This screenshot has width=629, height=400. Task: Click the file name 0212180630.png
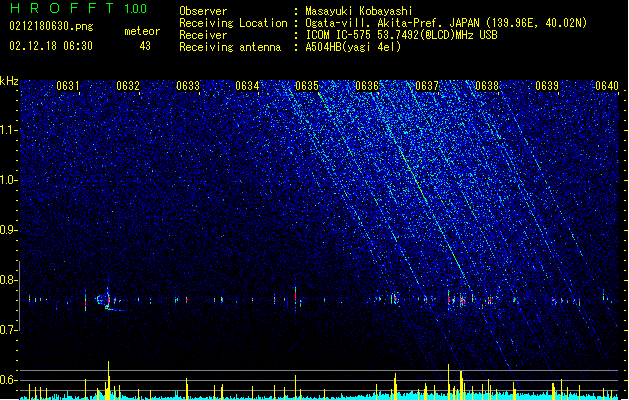[x=51, y=26]
